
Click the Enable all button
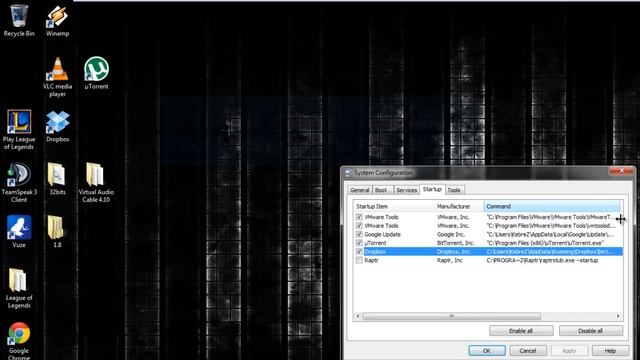tap(521, 331)
